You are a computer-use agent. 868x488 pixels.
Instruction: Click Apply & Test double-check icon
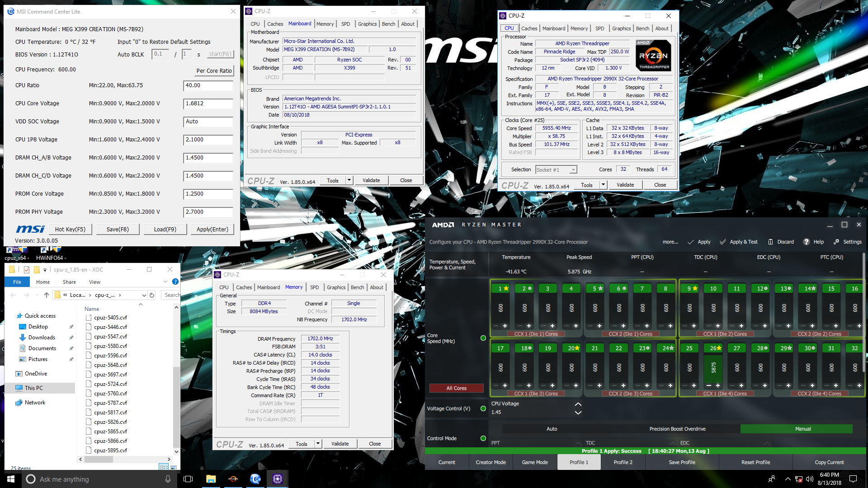[722, 242]
